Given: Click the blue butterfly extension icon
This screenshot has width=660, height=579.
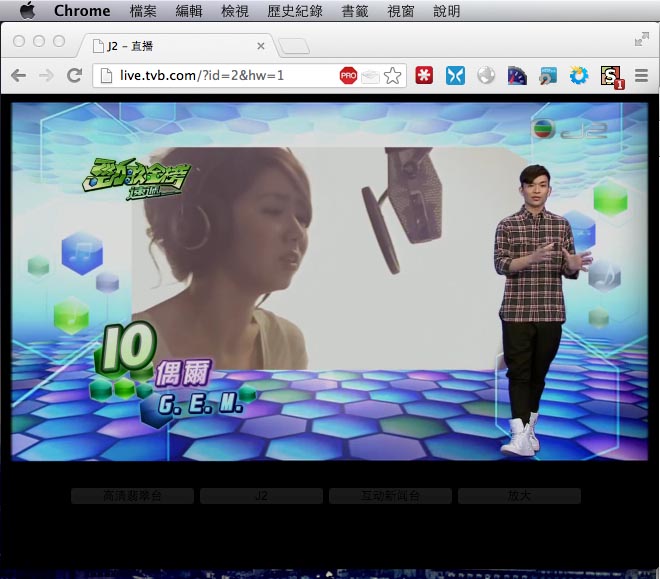Looking at the screenshot, I should click(x=455, y=76).
